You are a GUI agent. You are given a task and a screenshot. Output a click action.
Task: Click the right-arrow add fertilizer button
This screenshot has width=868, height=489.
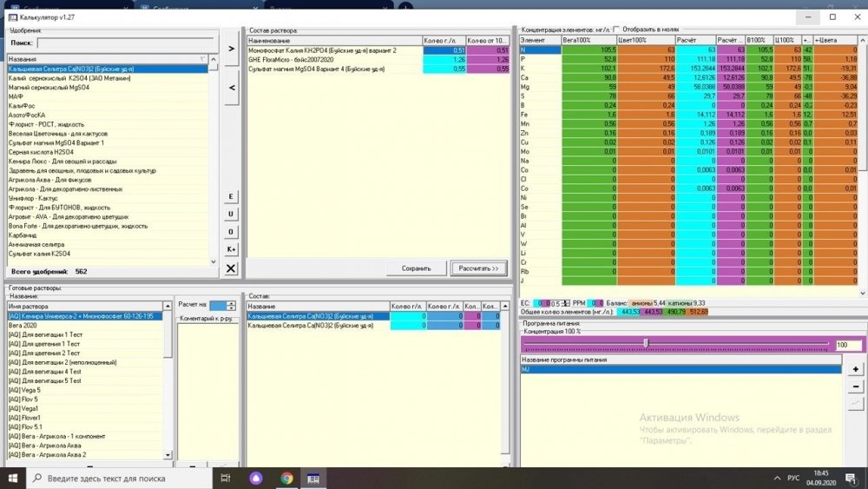231,49
